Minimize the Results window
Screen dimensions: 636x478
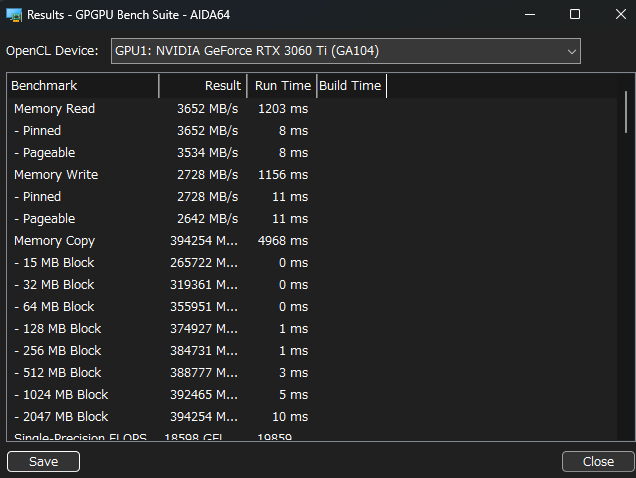coord(528,15)
